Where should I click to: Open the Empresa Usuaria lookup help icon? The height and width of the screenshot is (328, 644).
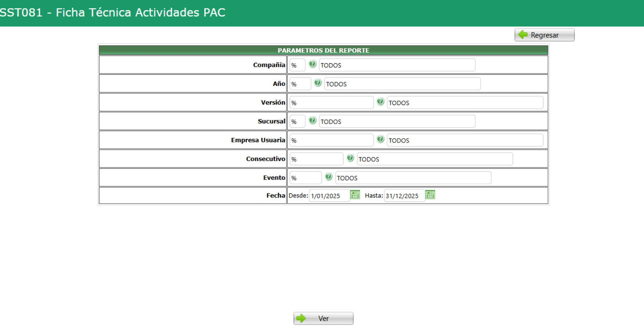tap(380, 140)
